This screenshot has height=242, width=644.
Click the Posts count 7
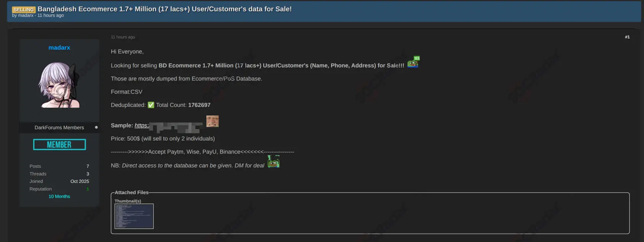point(88,166)
